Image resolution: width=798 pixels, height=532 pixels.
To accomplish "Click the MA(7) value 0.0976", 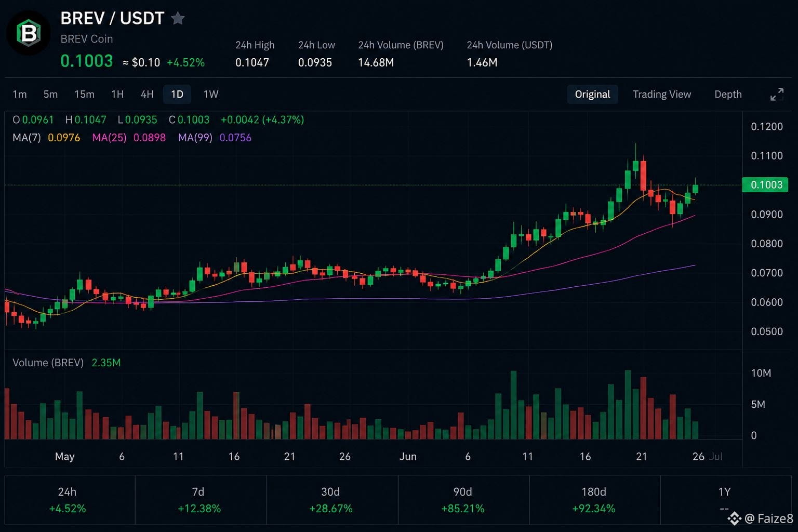I will [x=64, y=138].
